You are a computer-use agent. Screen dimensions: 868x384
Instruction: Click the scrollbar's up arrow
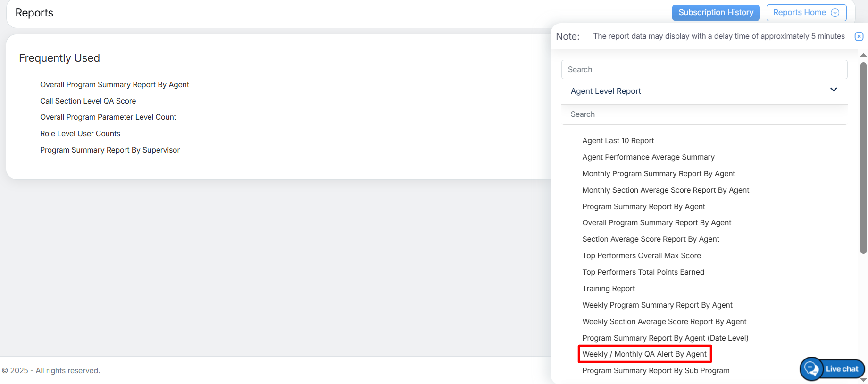coord(863,56)
